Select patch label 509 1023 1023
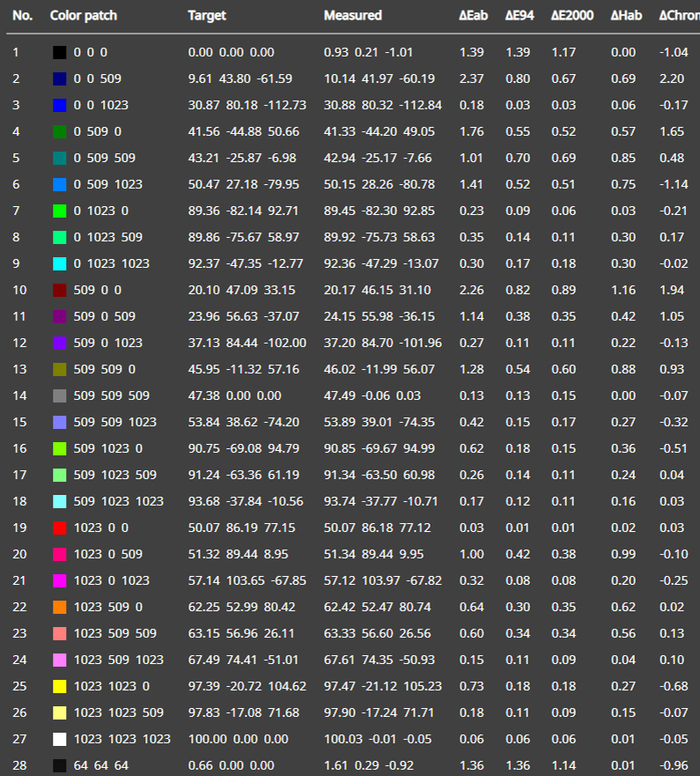 (x=118, y=501)
